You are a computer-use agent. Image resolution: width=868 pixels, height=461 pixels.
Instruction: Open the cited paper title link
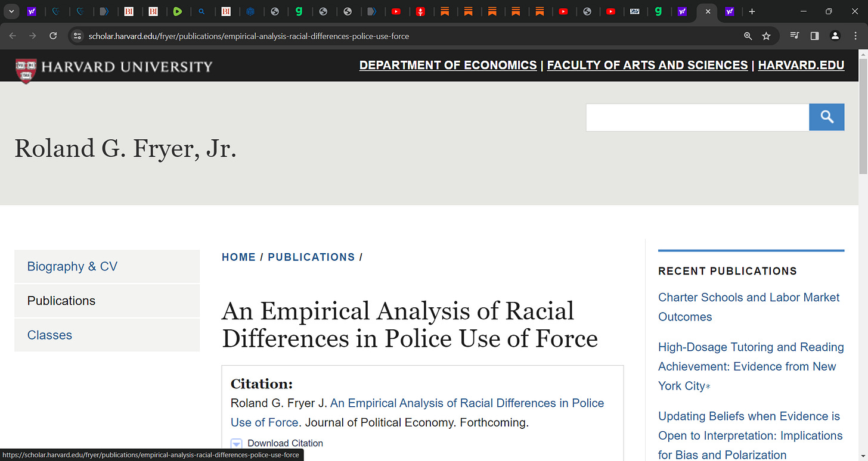click(417, 413)
